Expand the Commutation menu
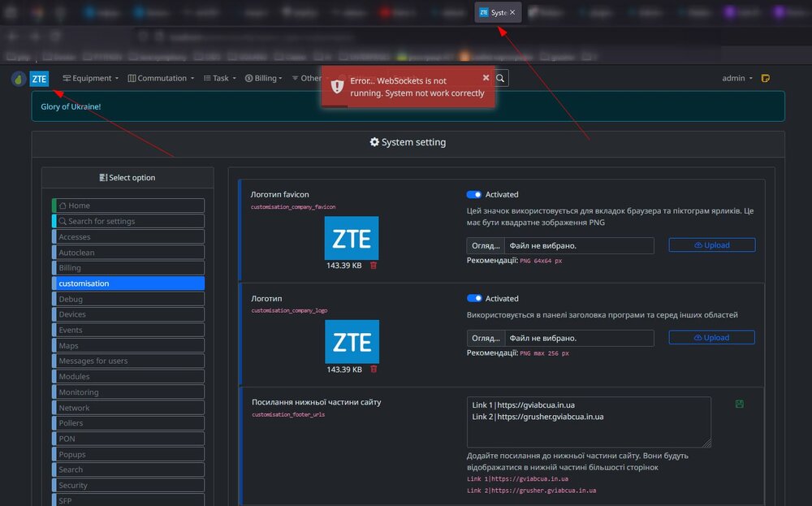The width and height of the screenshot is (812, 506). click(161, 79)
